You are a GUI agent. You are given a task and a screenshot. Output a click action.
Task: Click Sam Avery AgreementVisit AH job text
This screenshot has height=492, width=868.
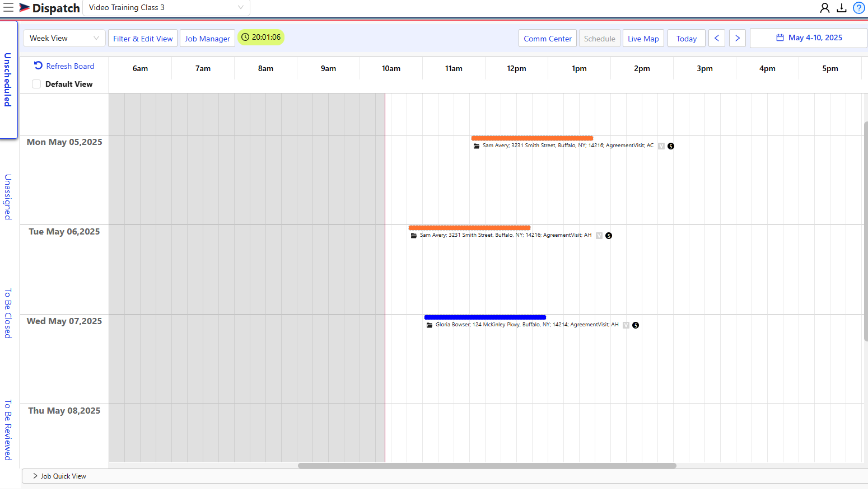506,235
